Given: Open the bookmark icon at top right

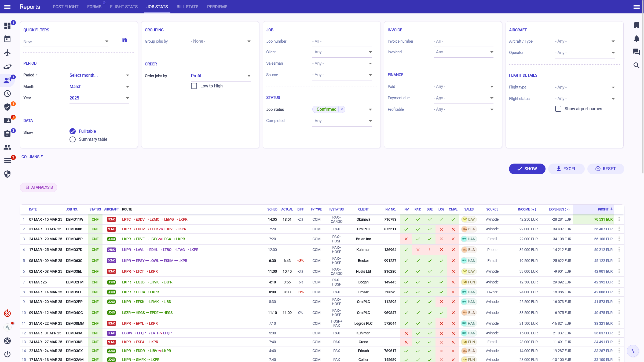Looking at the screenshot, I should (636, 25).
